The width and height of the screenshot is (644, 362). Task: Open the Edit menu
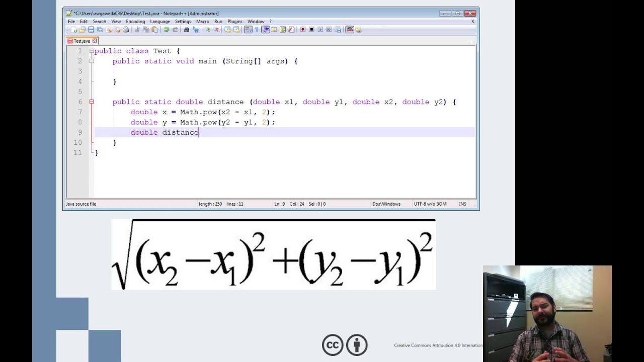84,22
